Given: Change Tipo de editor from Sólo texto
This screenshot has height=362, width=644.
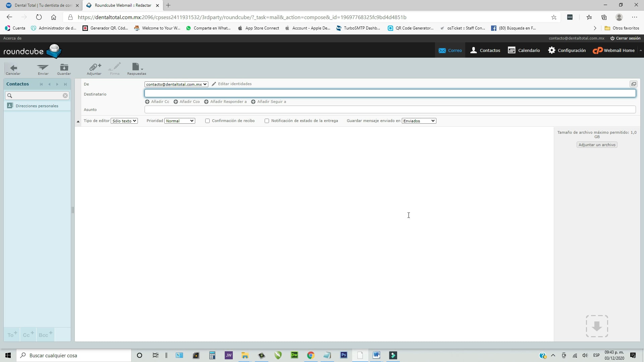Looking at the screenshot, I should pos(124,121).
